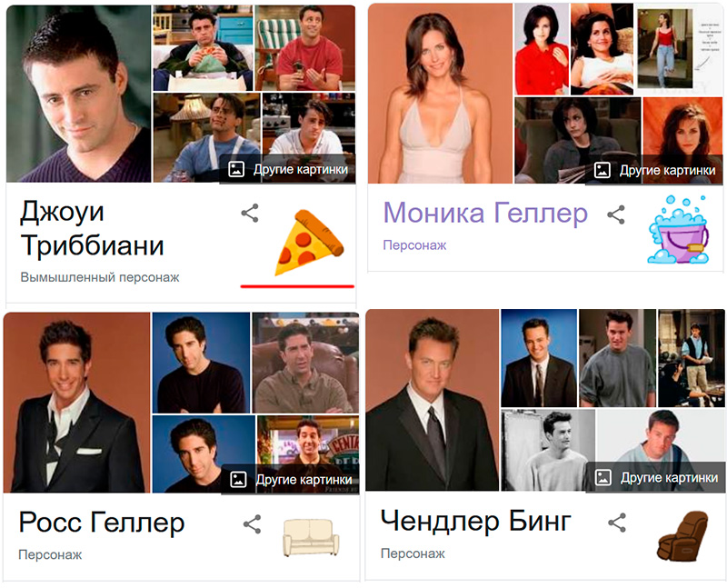The width and height of the screenshot is (727, 588).
Task: Open the red jacket thumbnail in Моника Геллер card
Action: pos(542,49)
